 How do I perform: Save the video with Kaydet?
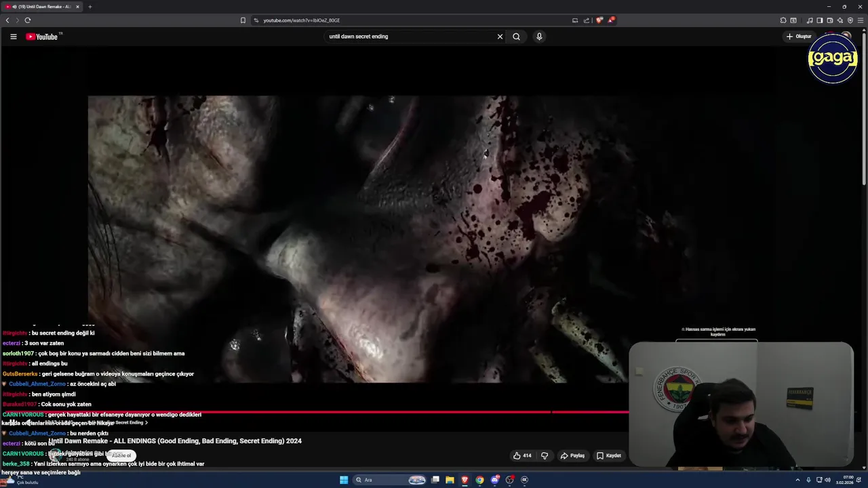coord(608,455)
